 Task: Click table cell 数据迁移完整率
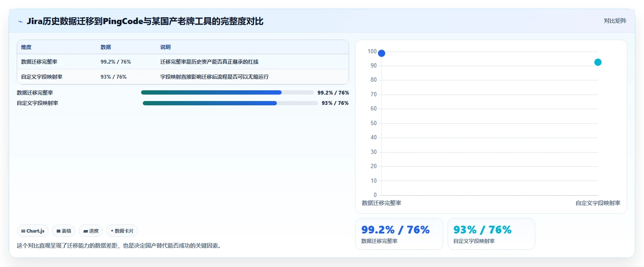pos(39,62)
